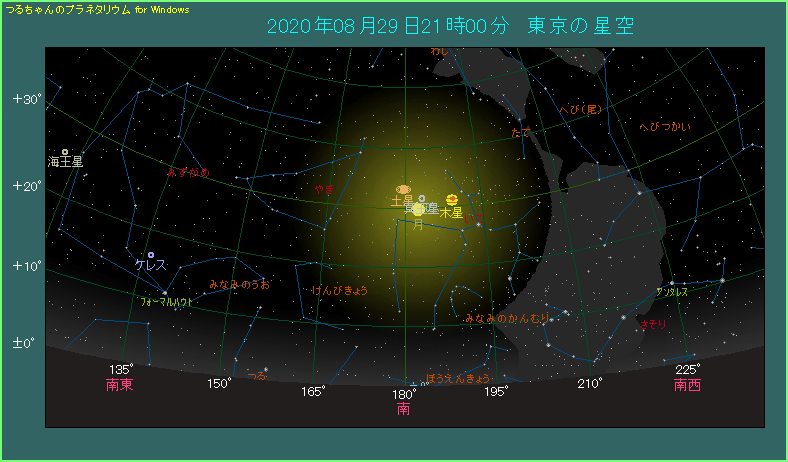Click the いて constellation label
Screen dimensions: 788x462
pyautogui.click(x=477, y=217)
